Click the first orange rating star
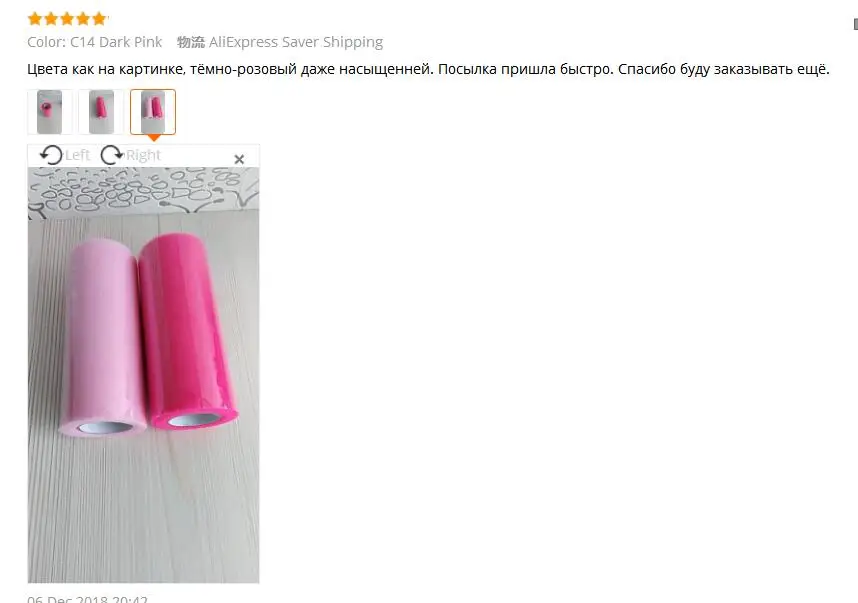This screenshot has width=858, height=603. (35, 19)
